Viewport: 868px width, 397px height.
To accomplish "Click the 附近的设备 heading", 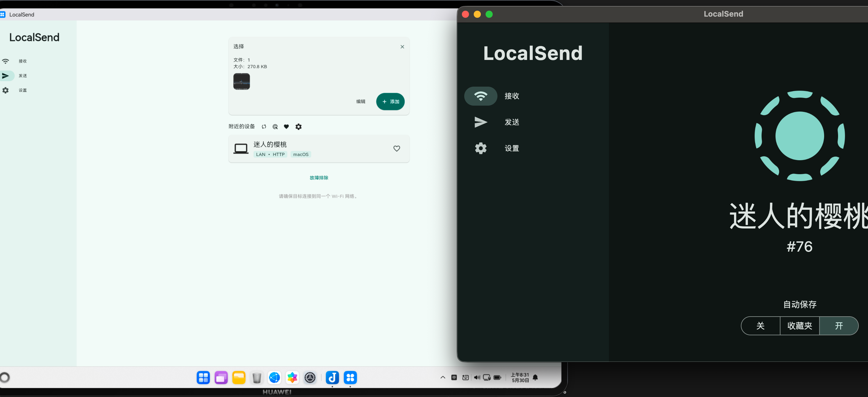I will coord(242,126).
